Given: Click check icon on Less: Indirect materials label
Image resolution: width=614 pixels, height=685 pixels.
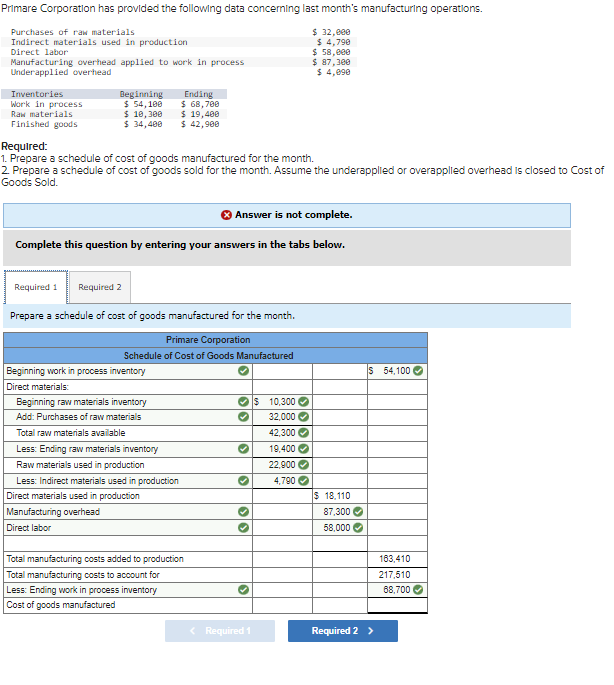Looking at the screenshot, I should tap(243, 481).
